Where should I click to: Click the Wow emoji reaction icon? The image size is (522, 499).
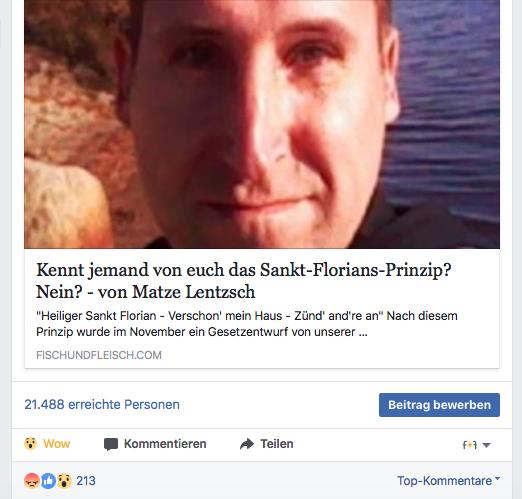pos(30,444)
